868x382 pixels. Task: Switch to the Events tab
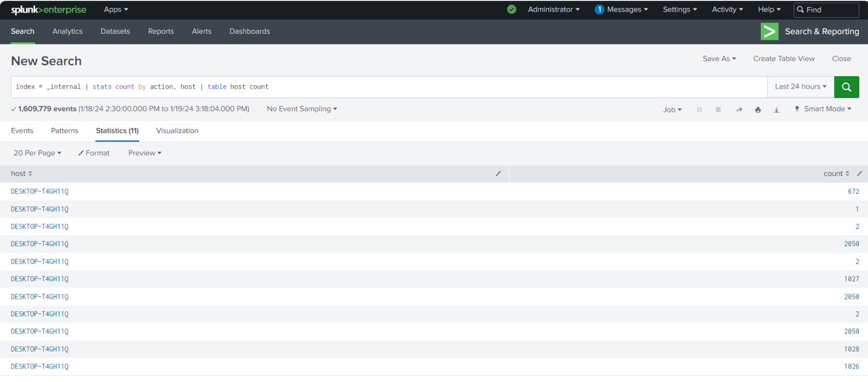22,131
